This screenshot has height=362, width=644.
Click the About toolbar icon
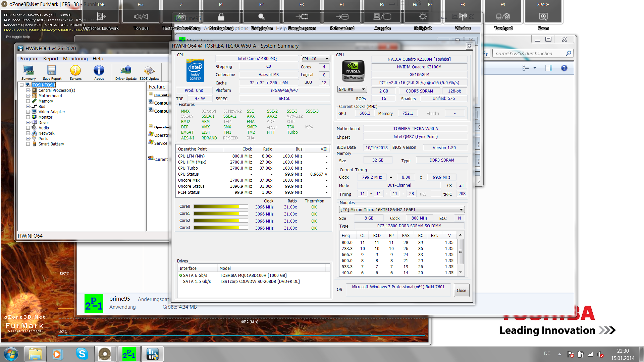click(x=99, y=72)
